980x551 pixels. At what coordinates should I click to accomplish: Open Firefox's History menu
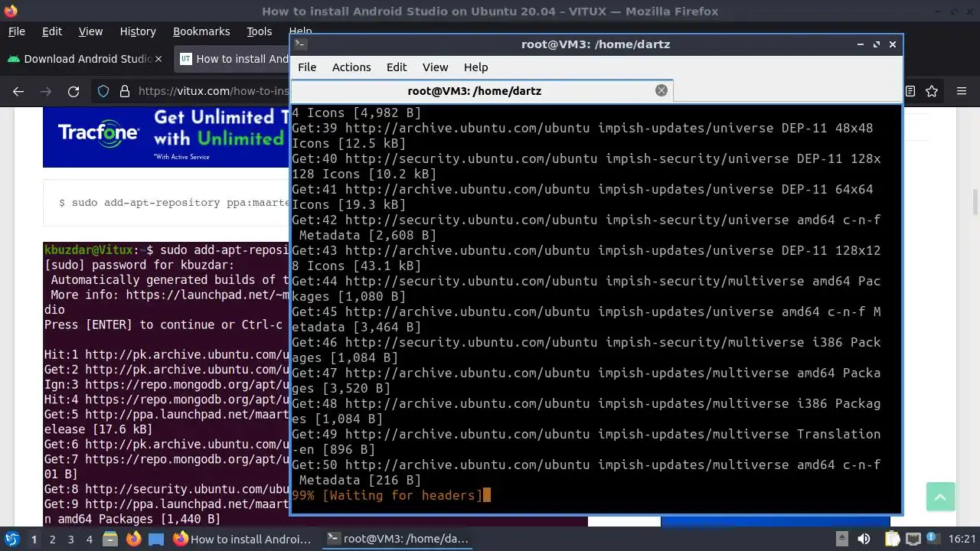138,31
